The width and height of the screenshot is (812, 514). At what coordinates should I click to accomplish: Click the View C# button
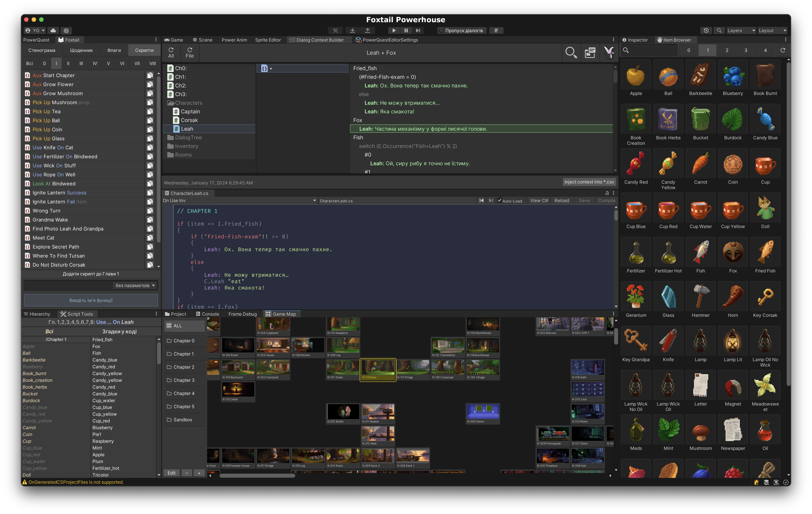(539, 200)
